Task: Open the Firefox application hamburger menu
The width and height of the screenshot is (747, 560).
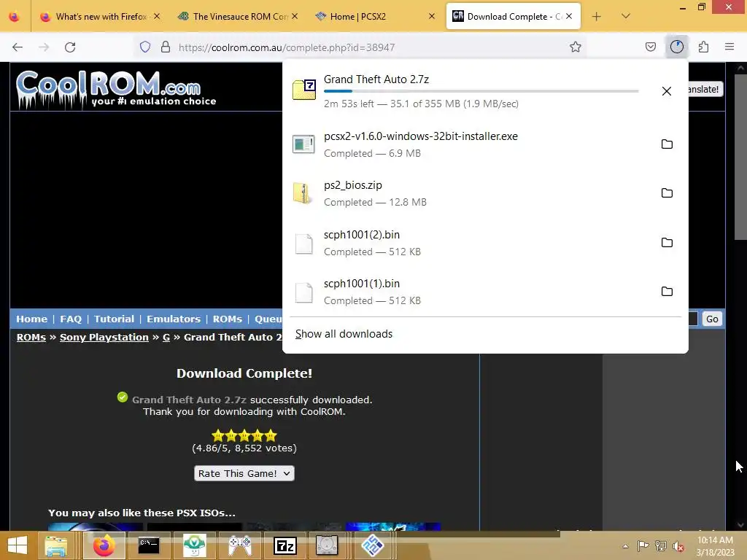Action: pos(729,47)
